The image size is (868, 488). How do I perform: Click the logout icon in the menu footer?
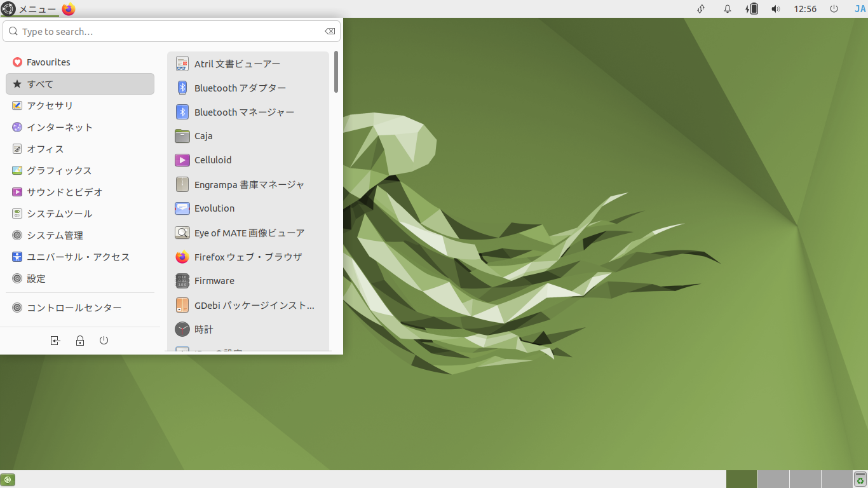pos(55,341)
